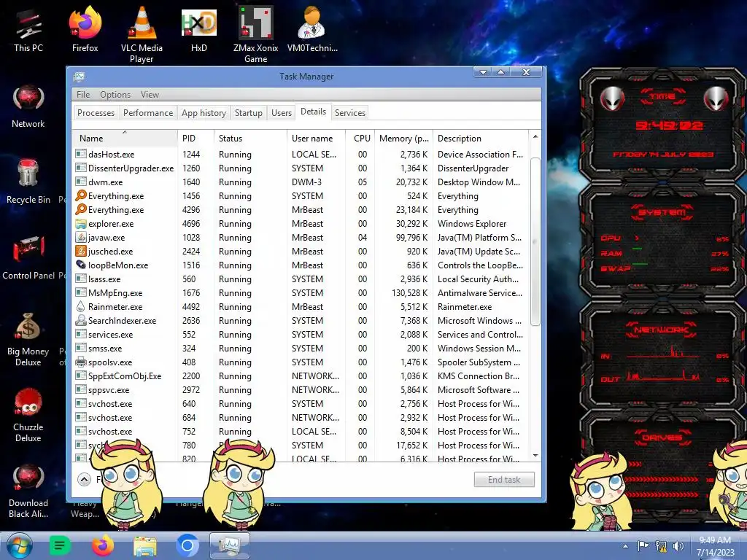This screenshot has width=747, height=560.
Task: Sort by the CPU column header
Action: [360, 138]
